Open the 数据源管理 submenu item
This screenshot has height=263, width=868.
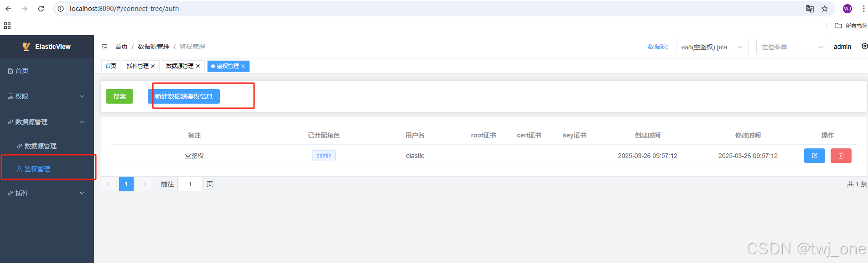pos(47,146)
